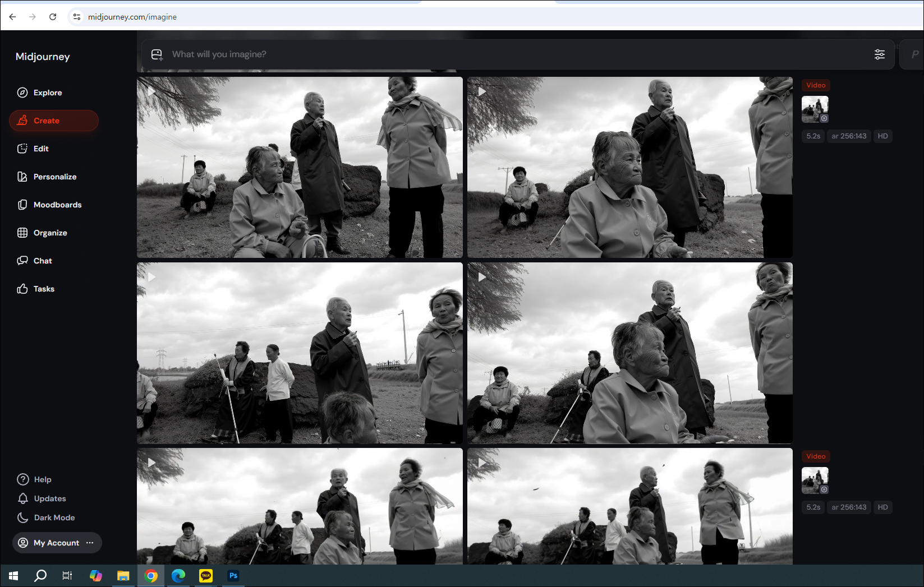
Task: Click the first red Video tag
Action: point(816,85)
